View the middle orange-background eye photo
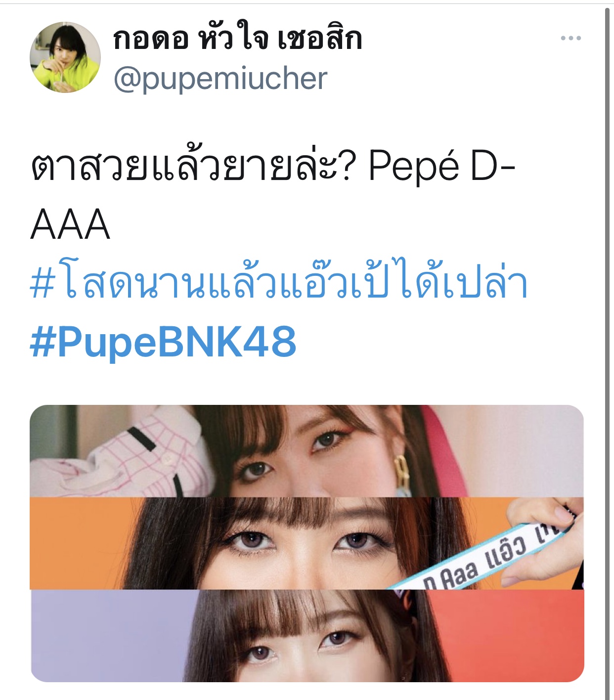Image resolution: width=614 pixels, height=700 pixels. pos(307,543)
